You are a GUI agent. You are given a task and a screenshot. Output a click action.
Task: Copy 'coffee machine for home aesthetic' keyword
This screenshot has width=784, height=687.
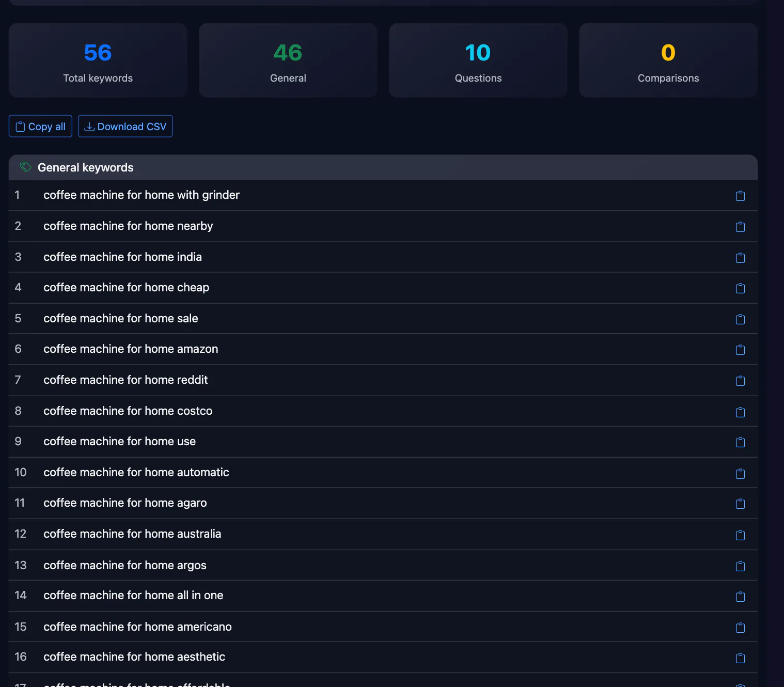(740, 658)
